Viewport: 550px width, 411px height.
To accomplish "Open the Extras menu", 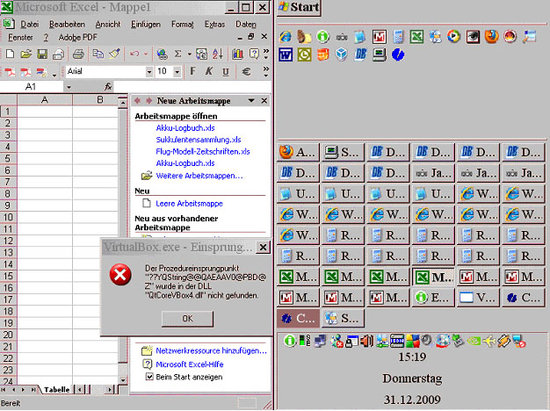I will pos(215,24).
